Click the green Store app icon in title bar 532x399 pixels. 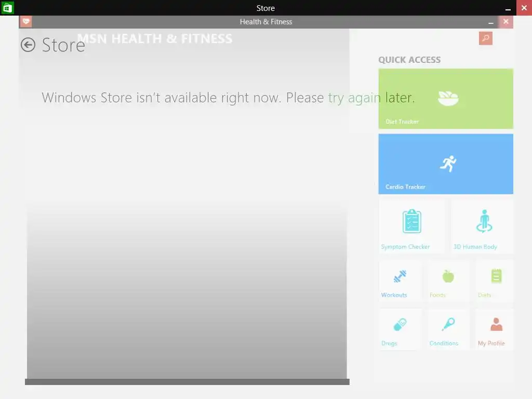tap(7, 8)
